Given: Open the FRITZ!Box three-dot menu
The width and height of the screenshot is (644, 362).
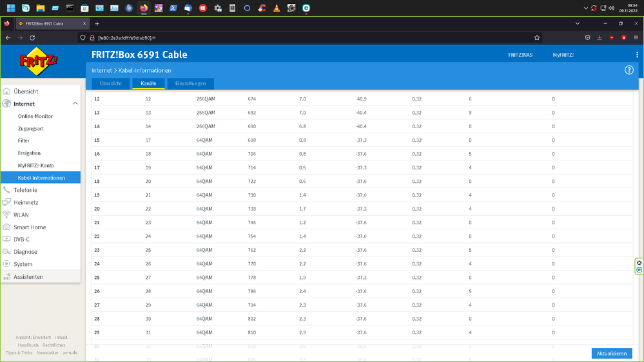Looking at the screenshot, I should pyautogui.click(x=637, y=55).
